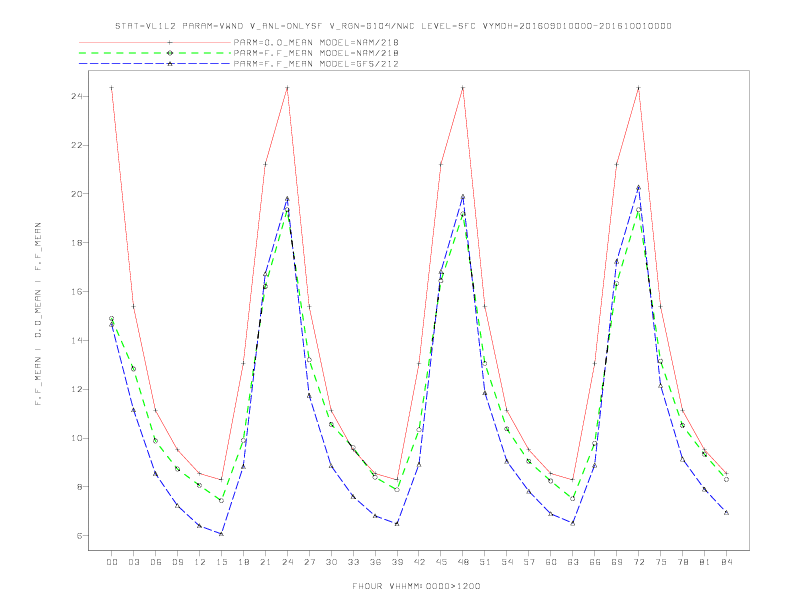Click x-axis tick label 48
The height and width of the screenshot is (612, 792).
463,562
